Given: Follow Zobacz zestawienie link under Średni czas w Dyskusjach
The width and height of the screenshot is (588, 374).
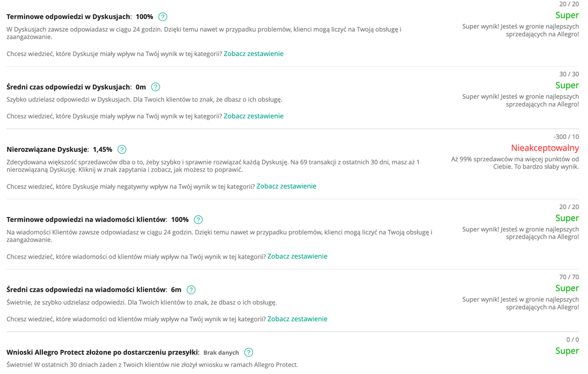Looking at the screenshot, I should click(x=253, y=116).
